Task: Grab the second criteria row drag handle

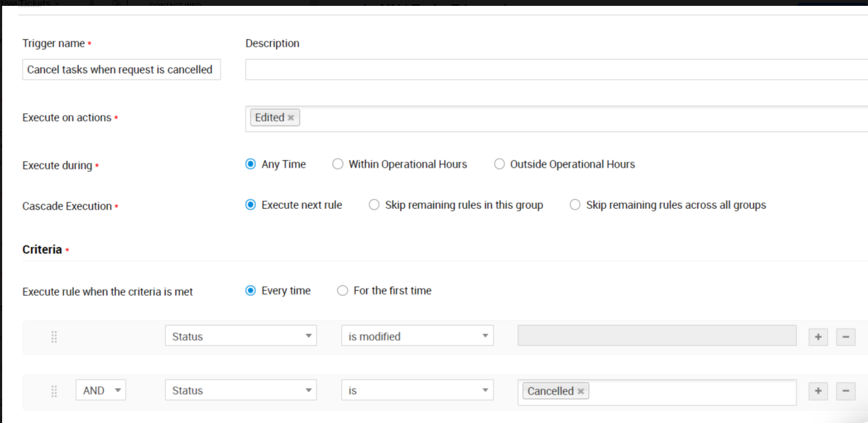Action: point(54,392)
